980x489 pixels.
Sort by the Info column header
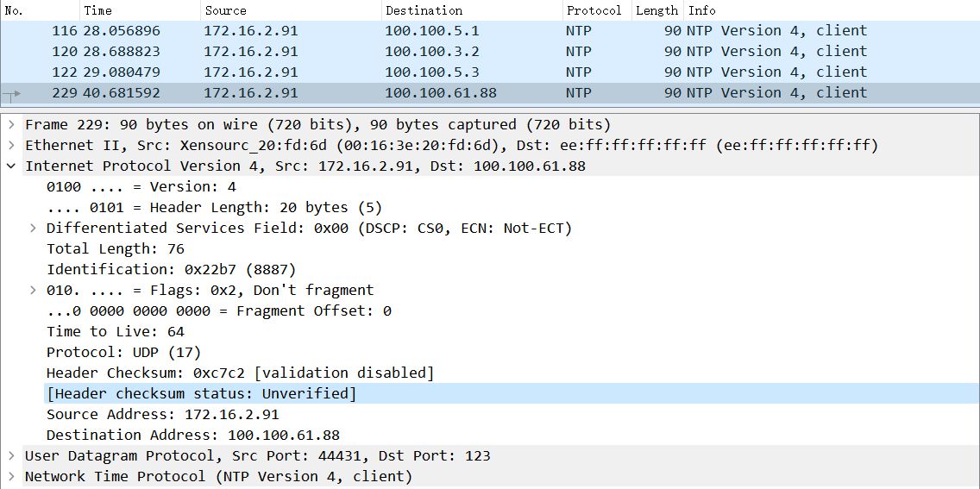point(832,10)
